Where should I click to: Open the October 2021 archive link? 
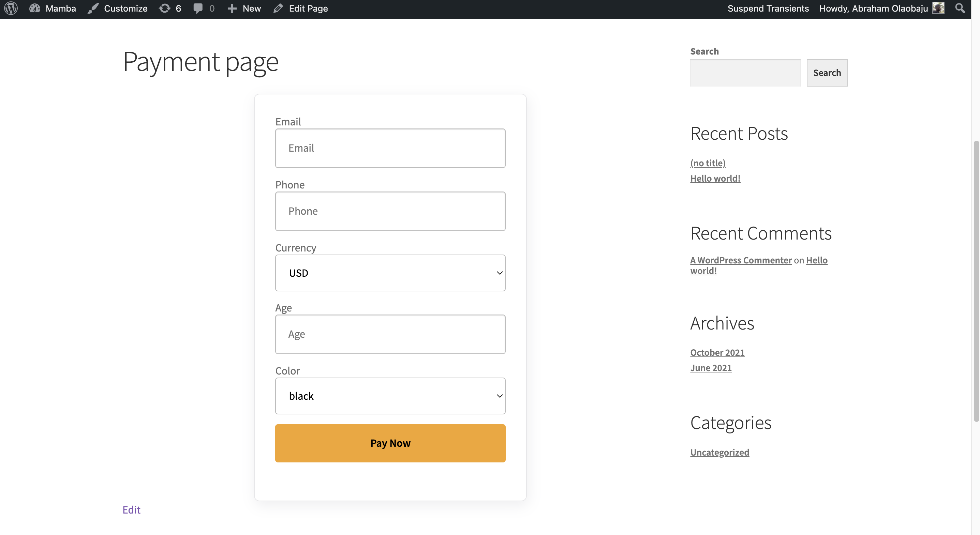[717, 352]
